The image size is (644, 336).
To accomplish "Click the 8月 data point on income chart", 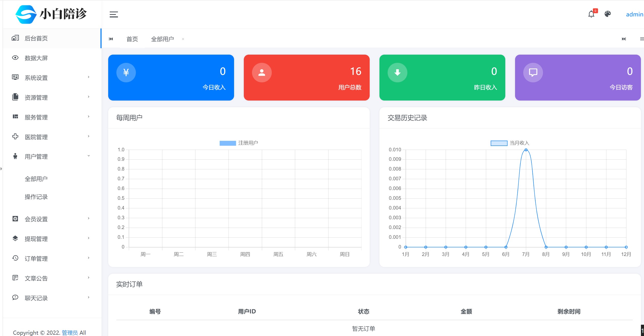I will (546, 247).
